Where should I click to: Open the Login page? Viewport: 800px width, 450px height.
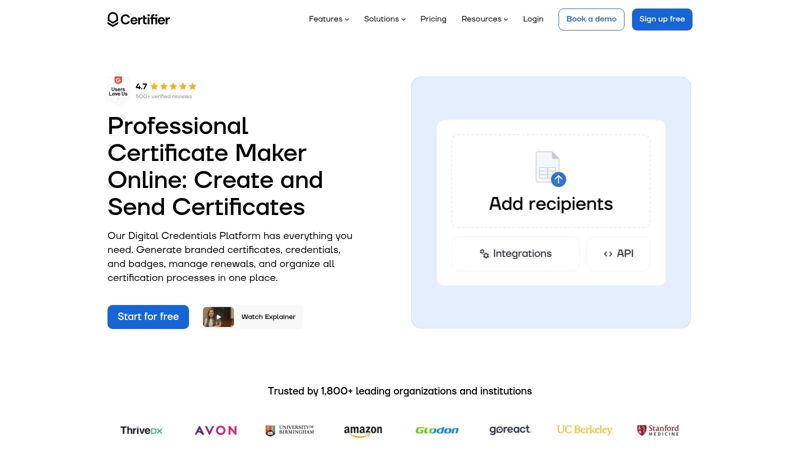[533, 19]
